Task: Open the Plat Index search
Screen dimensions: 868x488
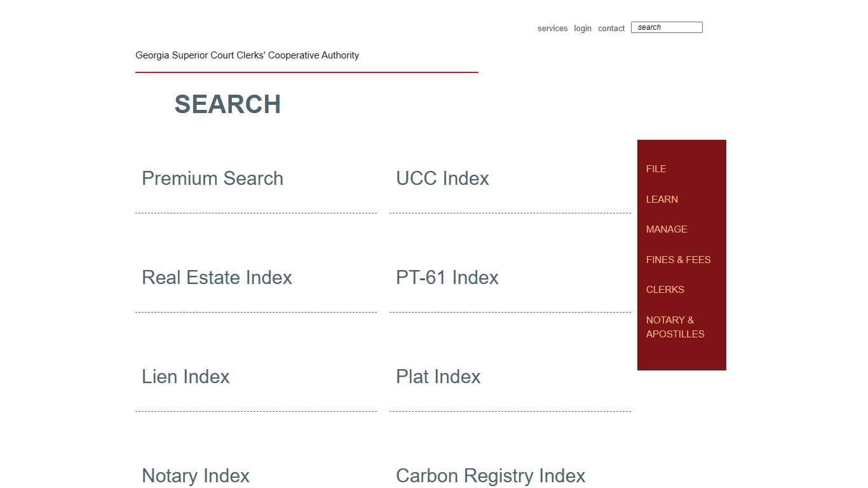Action: [x=438, y=377]
